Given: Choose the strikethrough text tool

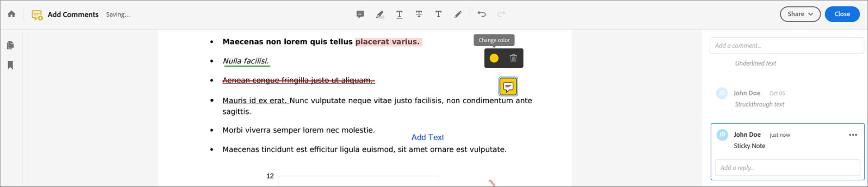Looking at the screenshot, I should [x=419, y=14].
